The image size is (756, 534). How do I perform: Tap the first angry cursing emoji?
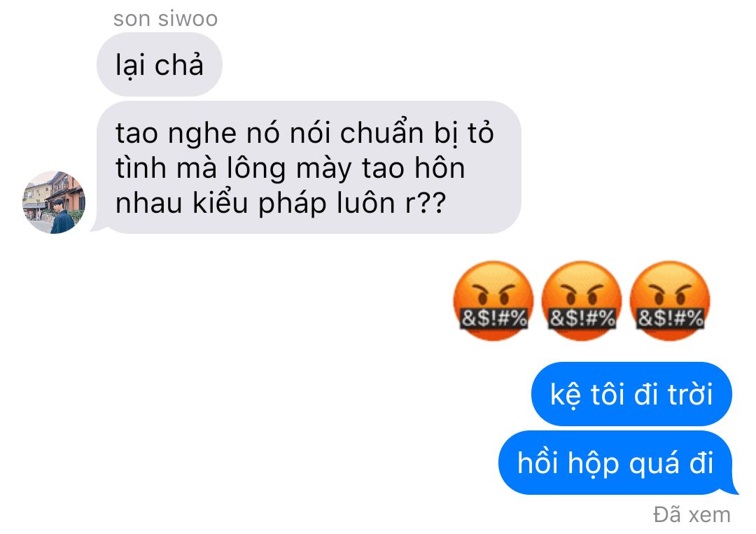(x=493, y=301)
